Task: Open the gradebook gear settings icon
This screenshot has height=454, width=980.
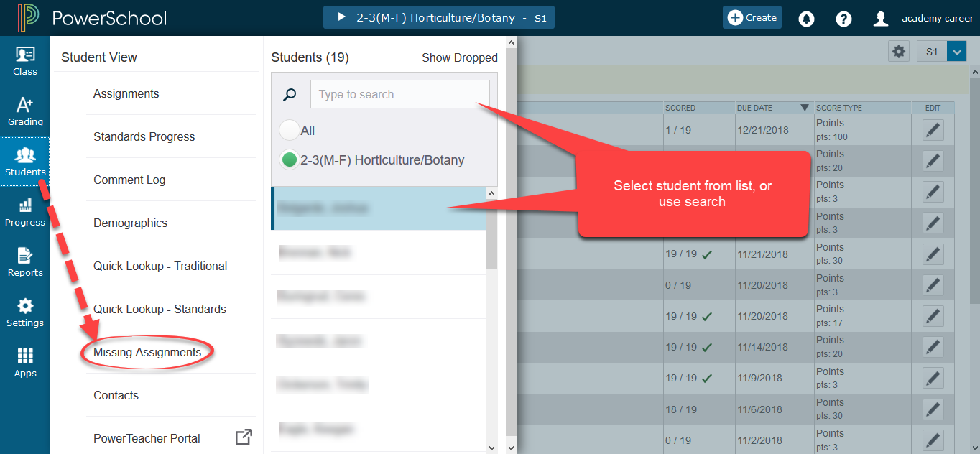Action: coord(899,52)
